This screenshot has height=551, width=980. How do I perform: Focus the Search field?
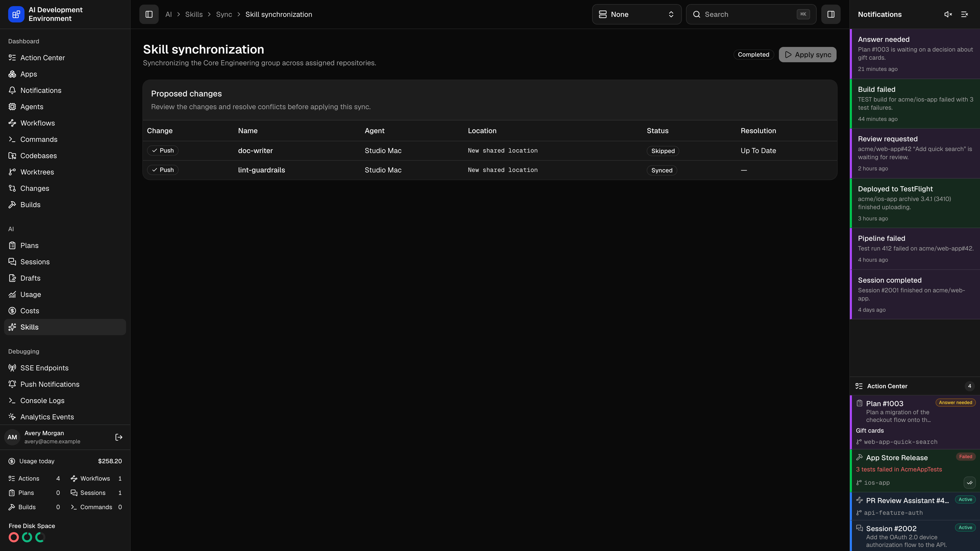point(751,15)
